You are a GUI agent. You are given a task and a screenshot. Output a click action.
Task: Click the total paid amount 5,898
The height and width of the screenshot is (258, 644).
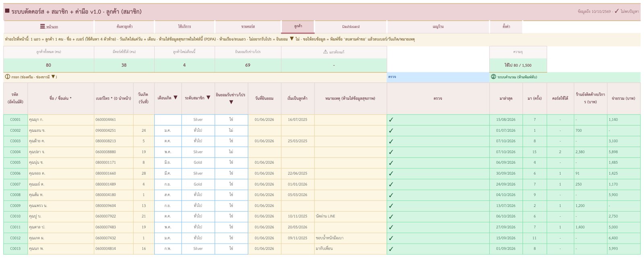tap(613, 152)
